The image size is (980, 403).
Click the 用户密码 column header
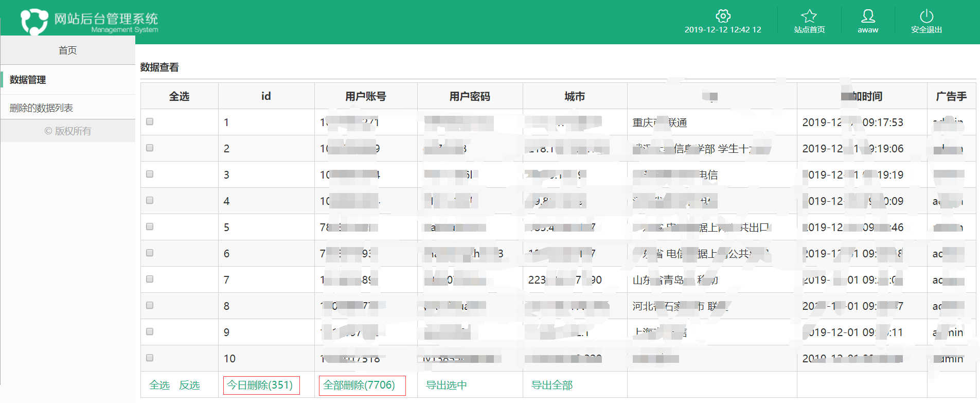click(x=470, y=96)
